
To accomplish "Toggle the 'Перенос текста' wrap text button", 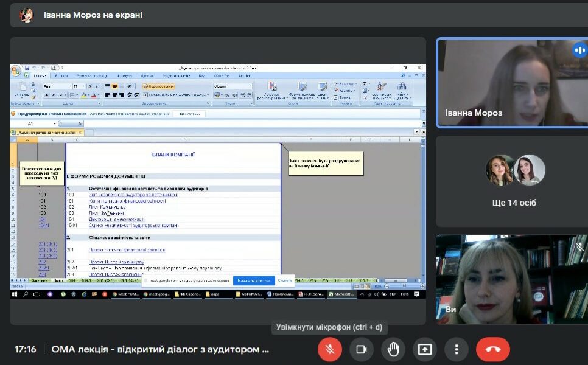I will coord(159,86).
